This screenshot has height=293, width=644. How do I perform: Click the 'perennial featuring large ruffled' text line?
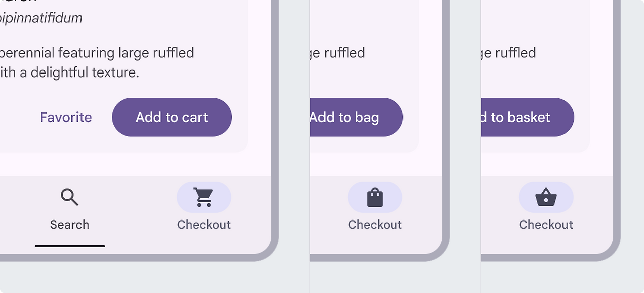click(x=96, y=53)
